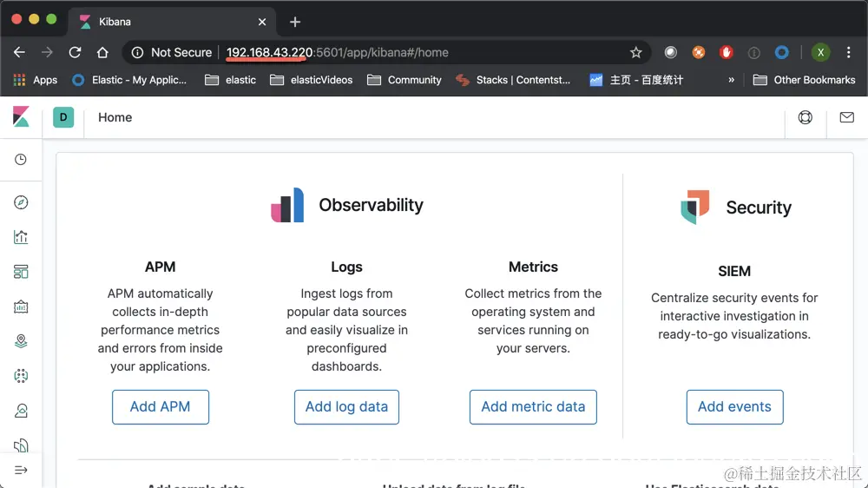Open Elastic - My Applic... bookmark
The image size is (868, 488).
pyautogui.click(x=129, y=80)
